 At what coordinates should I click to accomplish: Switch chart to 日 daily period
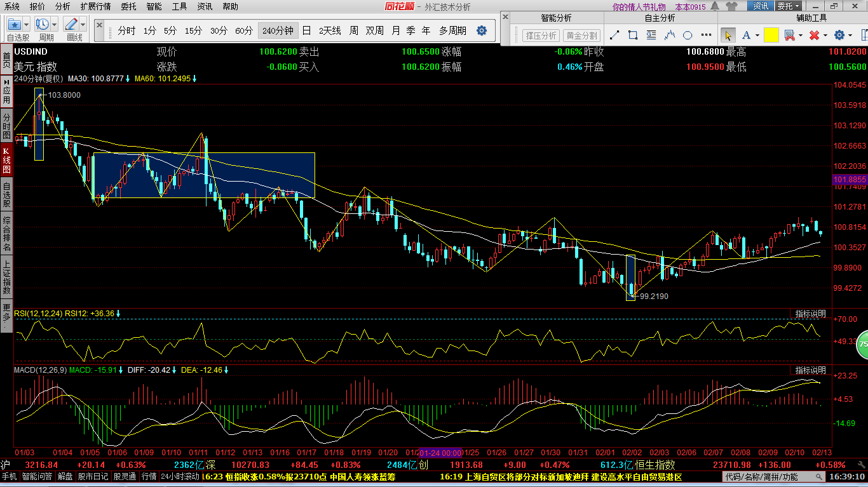[x=306, y=30]
